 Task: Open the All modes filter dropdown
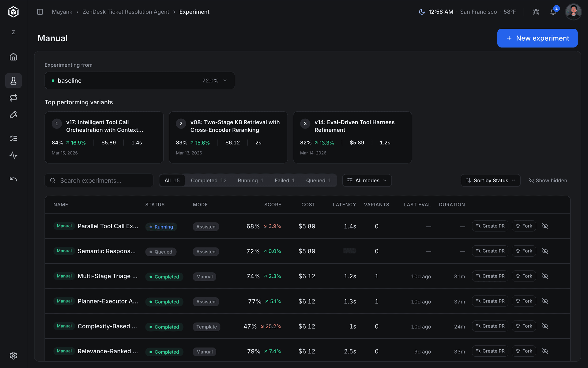click(367, 180)
